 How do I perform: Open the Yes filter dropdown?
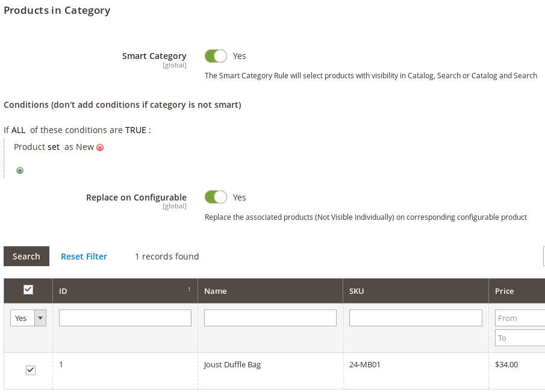28,318
